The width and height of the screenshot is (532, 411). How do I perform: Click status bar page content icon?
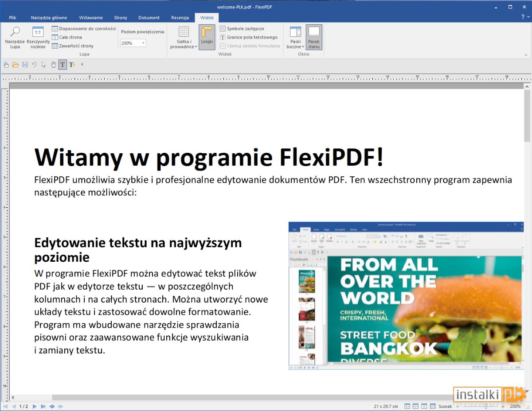point(433,406)
